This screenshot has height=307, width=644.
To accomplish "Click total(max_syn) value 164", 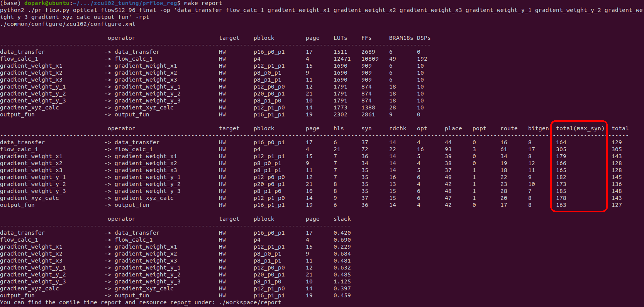I will [x=561, y=142].
